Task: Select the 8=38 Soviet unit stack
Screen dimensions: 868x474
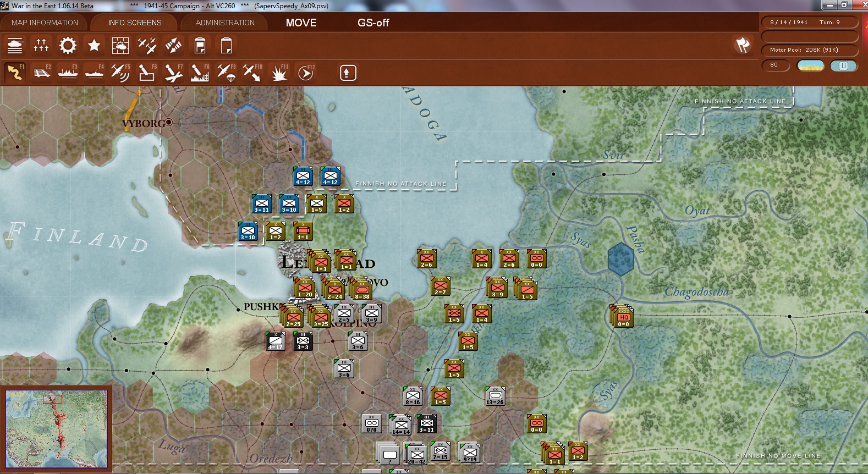Action: 361,289
